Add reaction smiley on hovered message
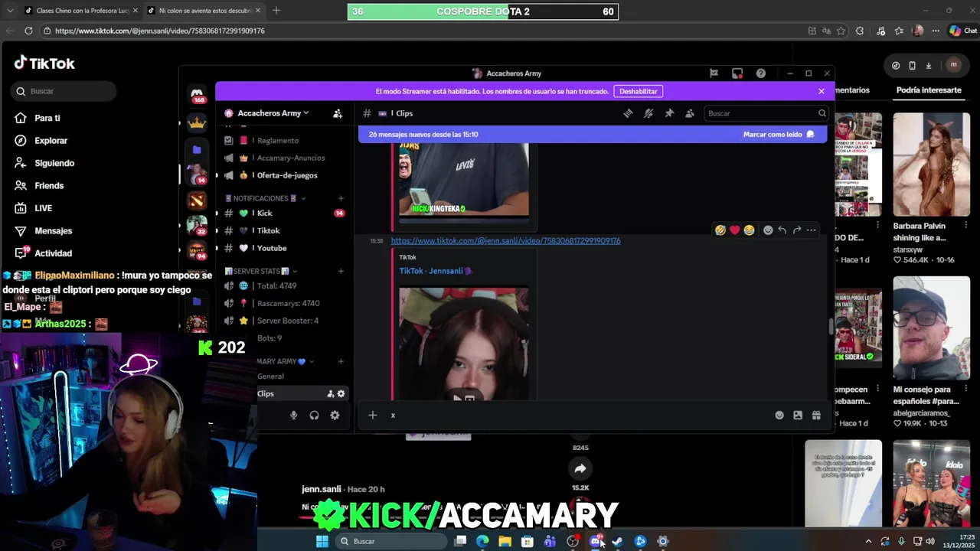Image resolution: width=980 pixels, height=551 pixels. [768, 230]
